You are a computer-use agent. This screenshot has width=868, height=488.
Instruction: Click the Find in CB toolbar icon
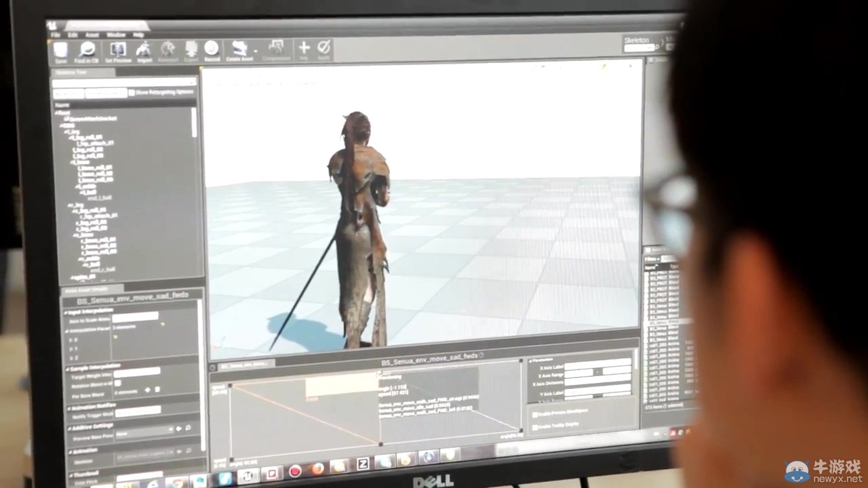tap(87, 51)
